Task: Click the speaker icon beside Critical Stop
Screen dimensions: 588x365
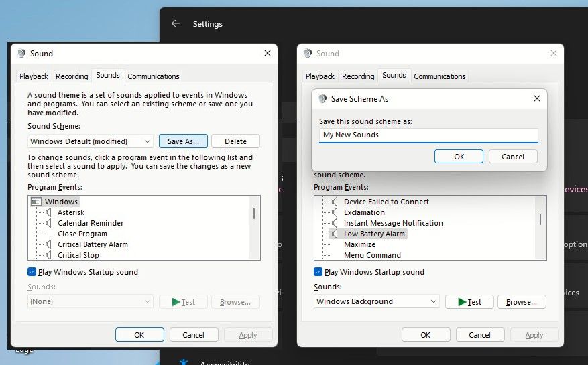Action: pyautogui.click(x=48, y=255)
